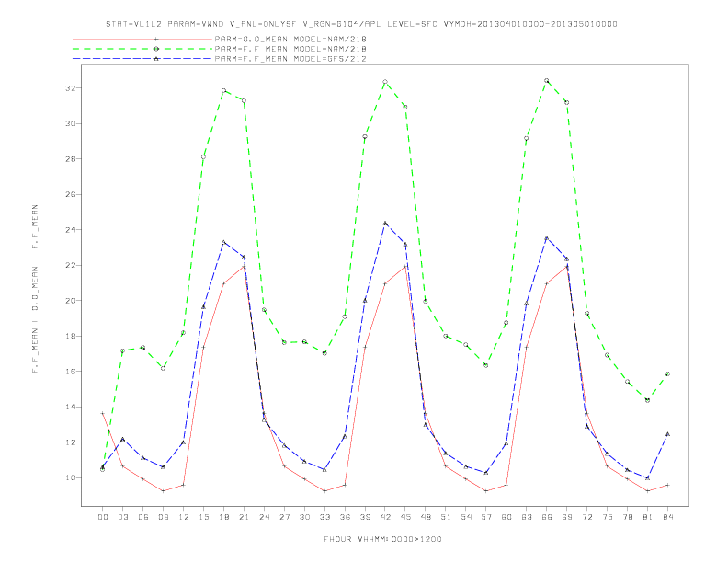Click x-axis forecast hour label 03
The height and width of the screenshot is (563, 728).
123,517
